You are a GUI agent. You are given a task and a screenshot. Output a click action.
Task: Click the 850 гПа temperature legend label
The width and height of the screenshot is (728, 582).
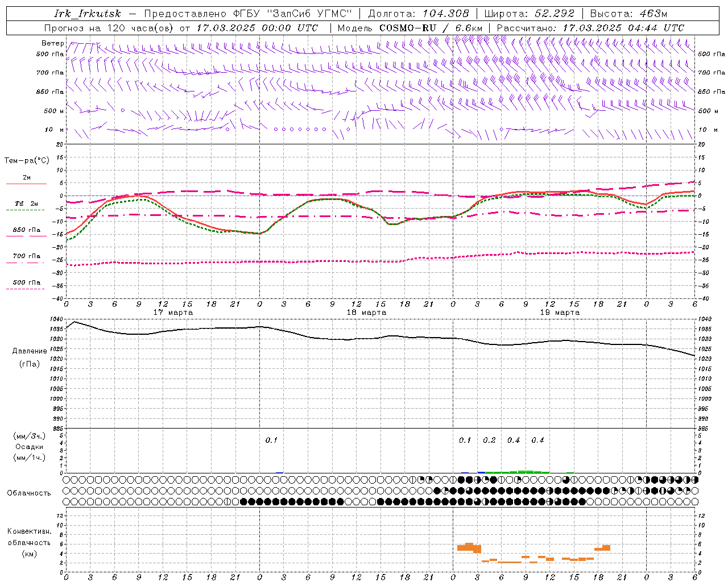tap(27, 230)
